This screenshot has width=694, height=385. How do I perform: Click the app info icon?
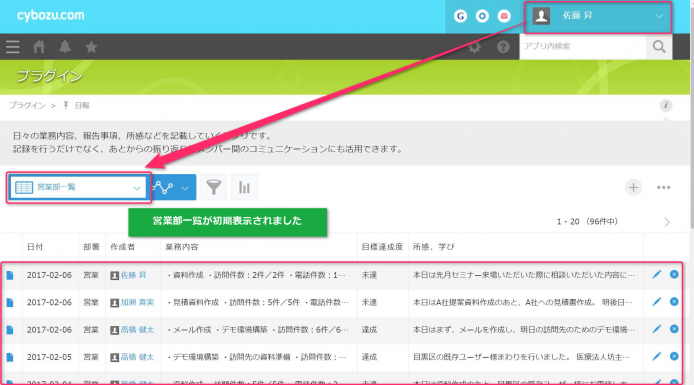pos(666,105)
